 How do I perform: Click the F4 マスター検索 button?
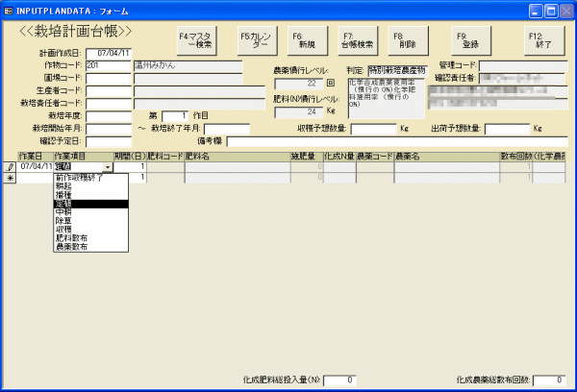tap(198, 39)
